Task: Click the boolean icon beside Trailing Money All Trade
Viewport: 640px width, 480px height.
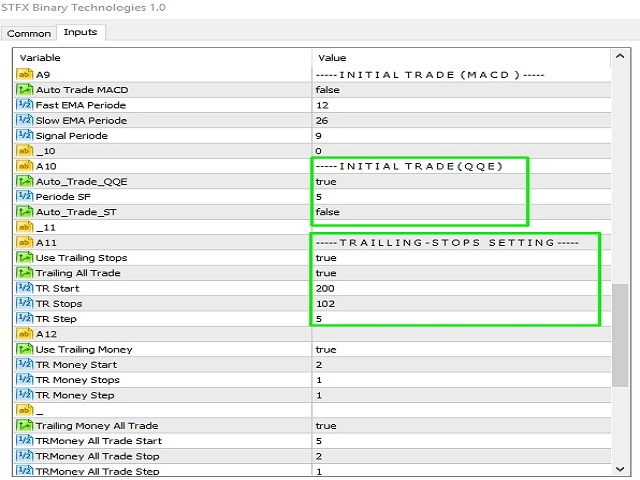Action: tap(24, 425)
